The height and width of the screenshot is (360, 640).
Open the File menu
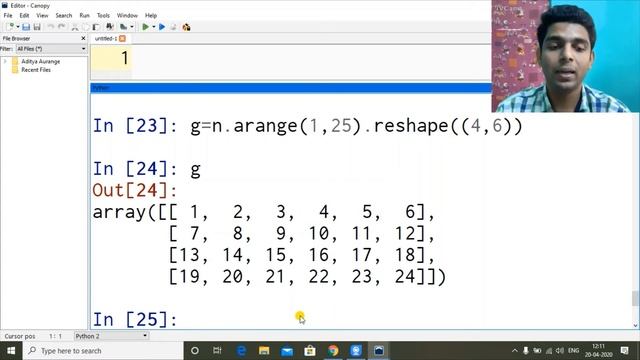point(8,16)
